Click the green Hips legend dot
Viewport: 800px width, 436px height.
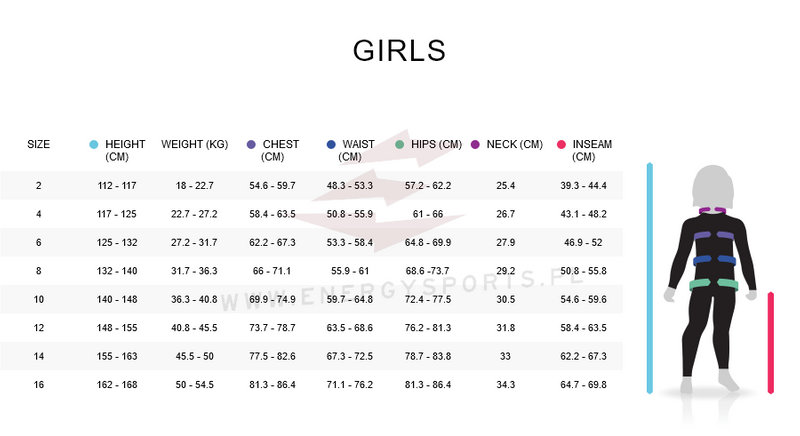tap(399, 145)
